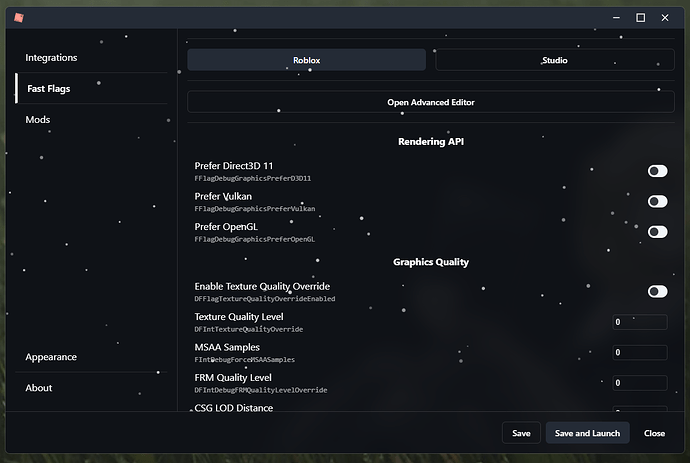Focus the MSAA Samples input box
The image size is (690, 463).
click(x=639, y=352)
